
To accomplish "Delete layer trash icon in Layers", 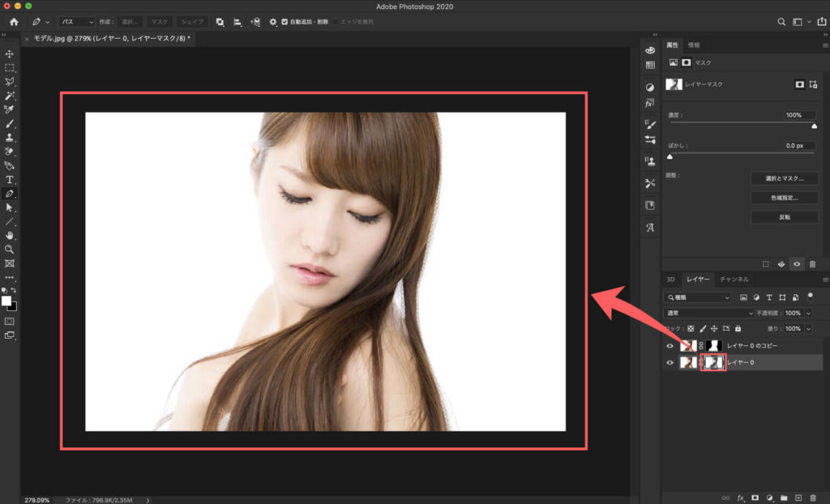I will click(x=813, y=498).
